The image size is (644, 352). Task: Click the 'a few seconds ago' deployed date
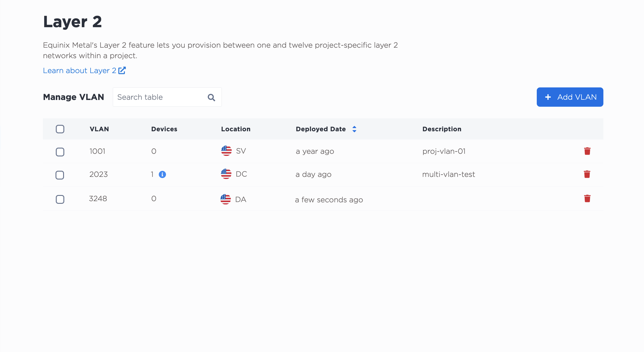tap(329, 200)
